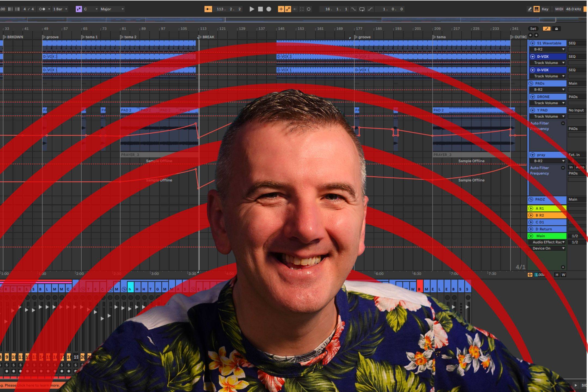This screenshot has height=392, width=588.
Task: Jump to the next locator arrow
Action: tap(536, 35)
